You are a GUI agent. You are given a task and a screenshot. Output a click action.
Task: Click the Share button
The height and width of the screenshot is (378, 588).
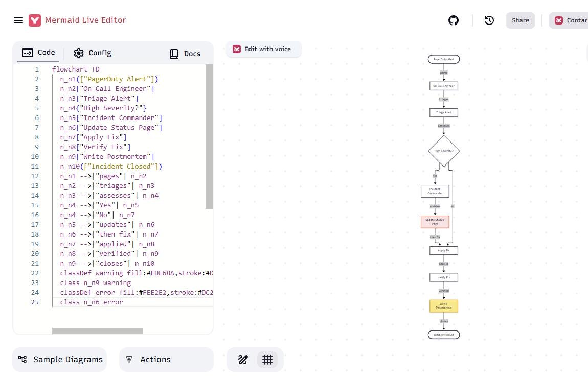pyautogui.click(x=520, y=20)
